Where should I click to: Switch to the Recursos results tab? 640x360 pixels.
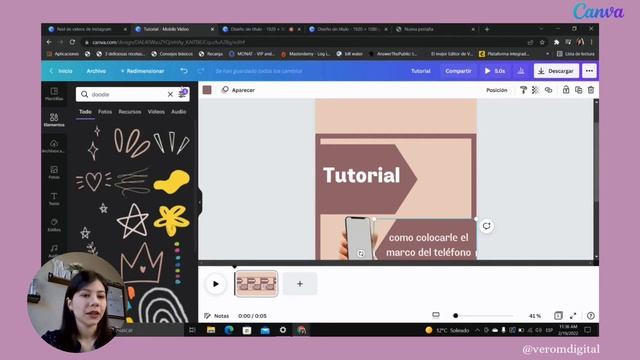[x=130, y=111]
